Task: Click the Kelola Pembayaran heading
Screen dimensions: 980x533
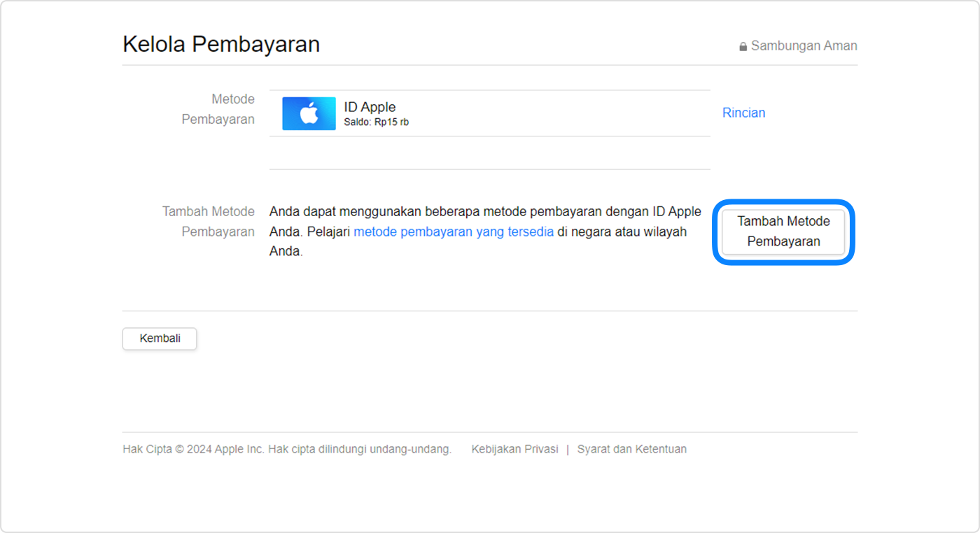Action: [221, 44]
